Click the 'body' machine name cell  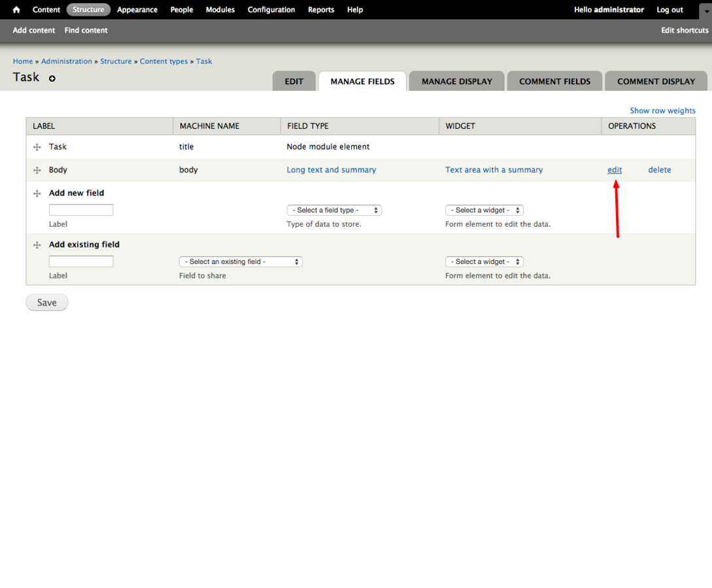click(188, 170)
